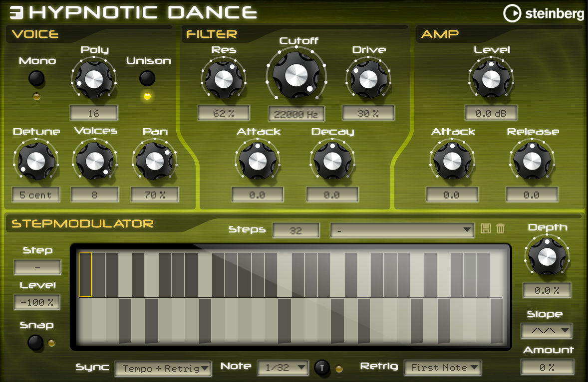Click the Poly value field showing 16
Image resolution: width=588 pixels, height=382 pixels.
coord(94,113)
